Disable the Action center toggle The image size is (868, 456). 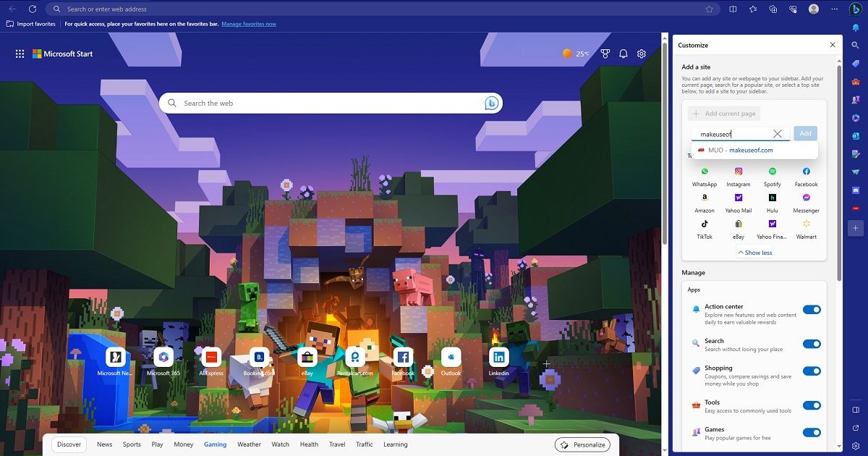pyautogui.click(x=812, y=309)
